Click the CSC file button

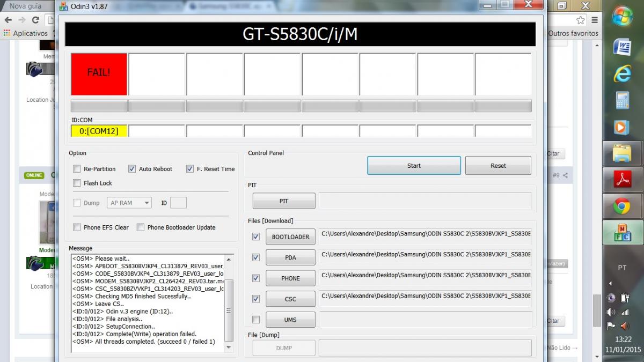[x=290, y=299]
